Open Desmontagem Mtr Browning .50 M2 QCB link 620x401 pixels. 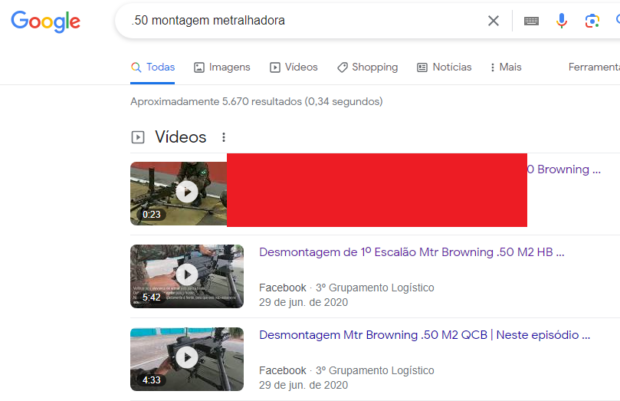pyautogui.click(x=425, y=335)
